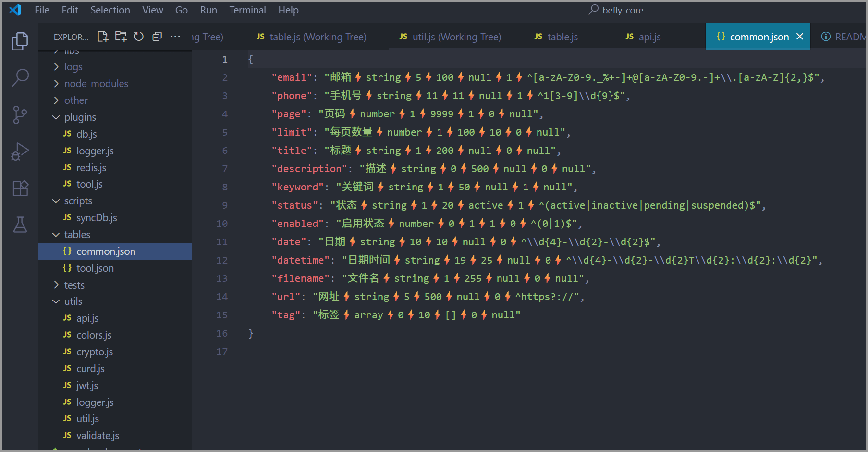Click the New Folder icon in Explorer

[121, 37]
